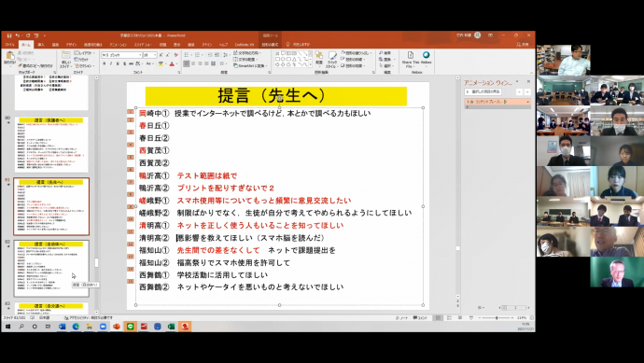This screenshot has width=644, height=363.
Task: Undo the last action in PowerPoint
Action: [18, 35]
